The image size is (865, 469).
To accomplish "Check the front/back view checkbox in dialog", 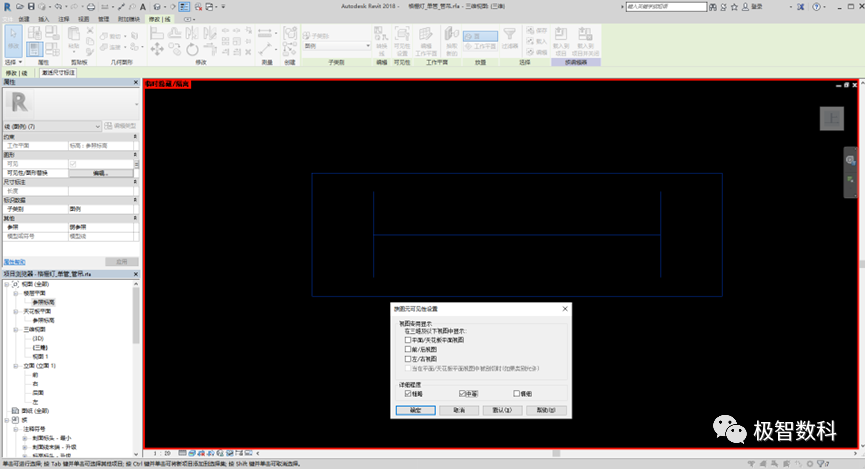I will (408, 349).
